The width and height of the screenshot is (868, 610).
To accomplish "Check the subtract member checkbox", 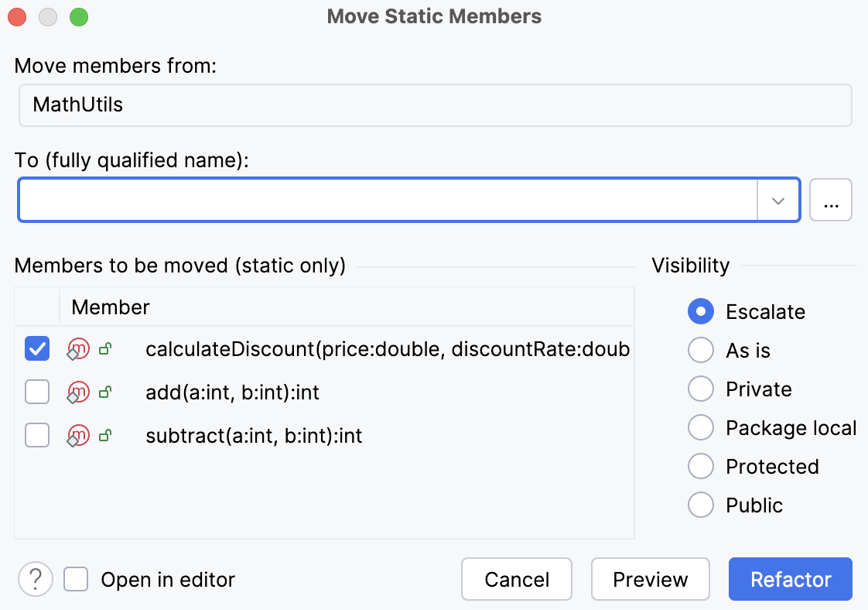I will pos(36,435).
